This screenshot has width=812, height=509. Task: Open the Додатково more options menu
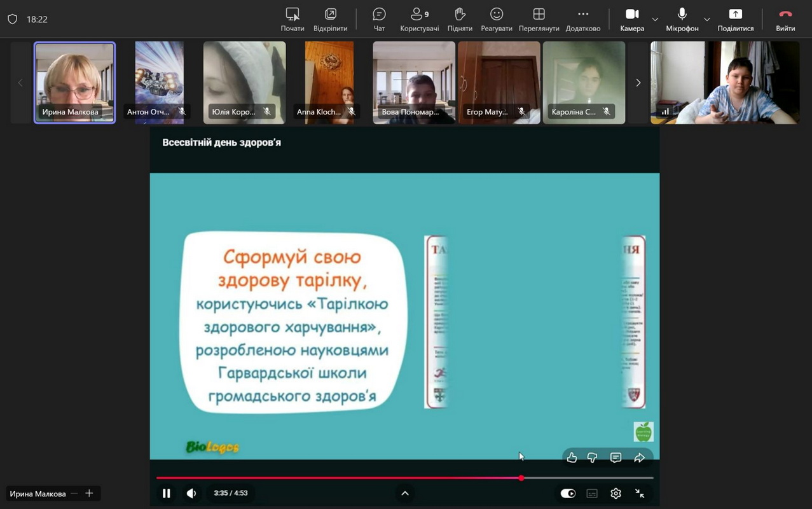(582, 19)
